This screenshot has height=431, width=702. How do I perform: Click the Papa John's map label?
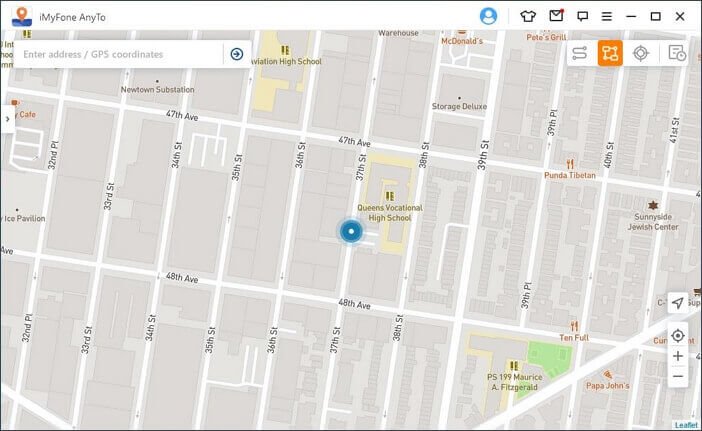point(608,385)
